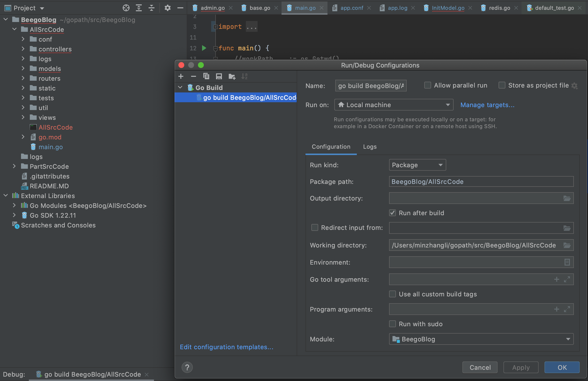Confirm dialog with OK button
The width and height of the screenshot is (588, 381).
coord(562,367)
